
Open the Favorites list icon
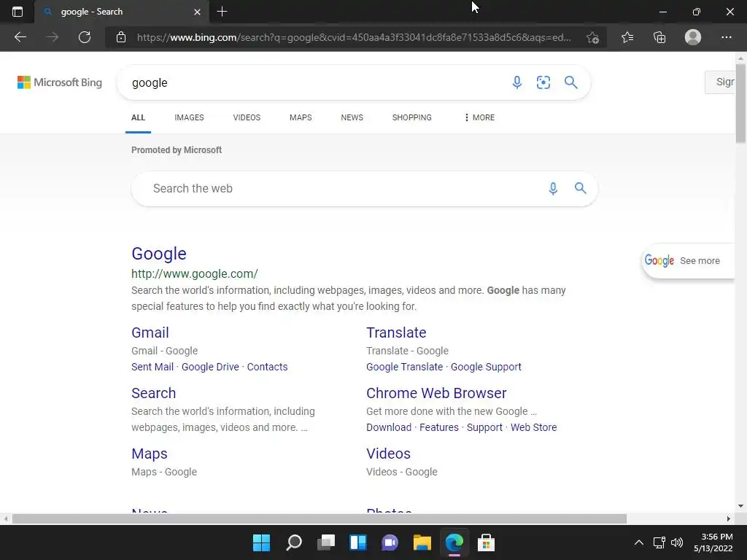pos(627,37)
